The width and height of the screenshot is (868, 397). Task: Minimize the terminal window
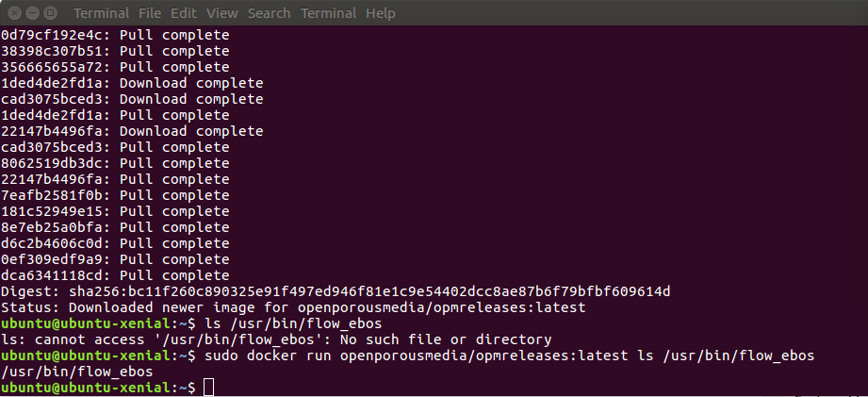31,13
